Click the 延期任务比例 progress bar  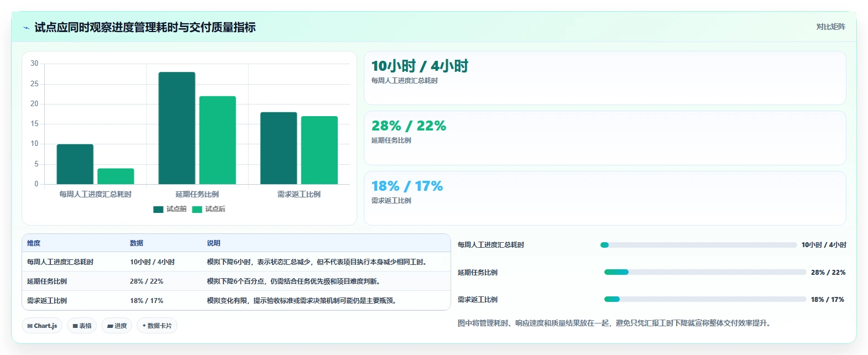coord(705,272)
